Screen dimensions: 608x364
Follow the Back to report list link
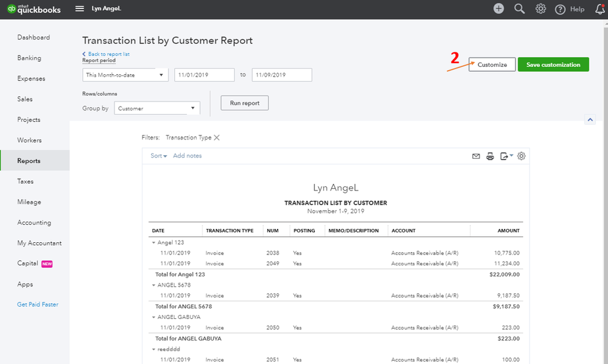(108, 54)
